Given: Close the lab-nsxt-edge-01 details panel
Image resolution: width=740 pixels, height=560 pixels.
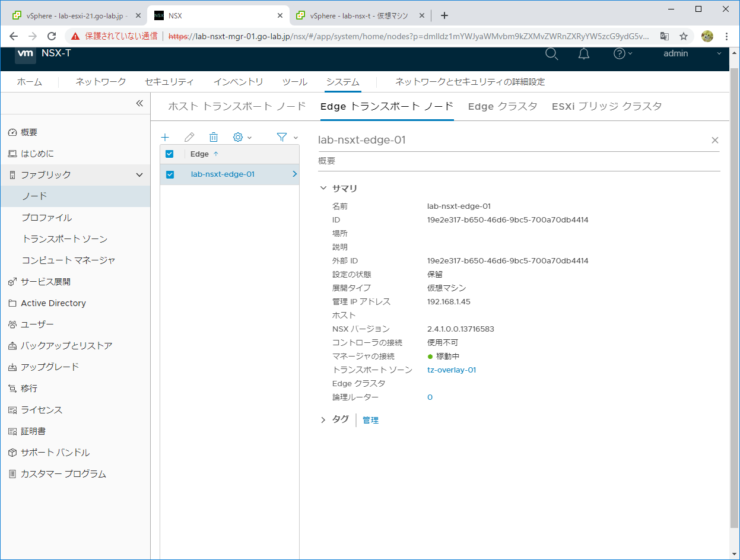Looking at the screenshot, I should (715, 140).
